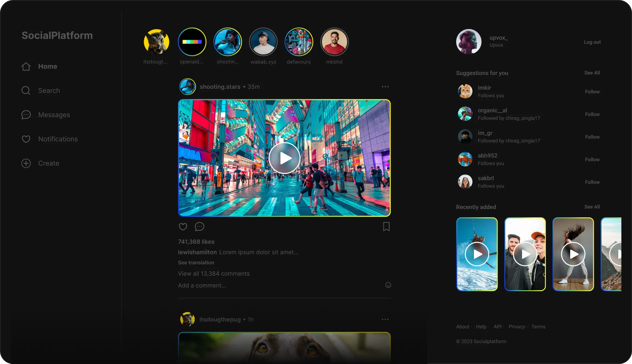Follow abh952
632x364 pixels.
592,159
